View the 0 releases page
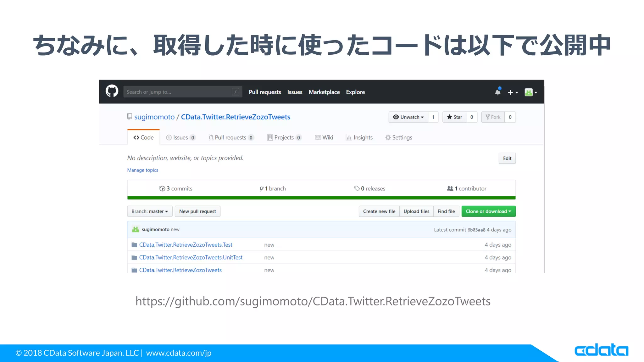 click(x=369, y=189)
